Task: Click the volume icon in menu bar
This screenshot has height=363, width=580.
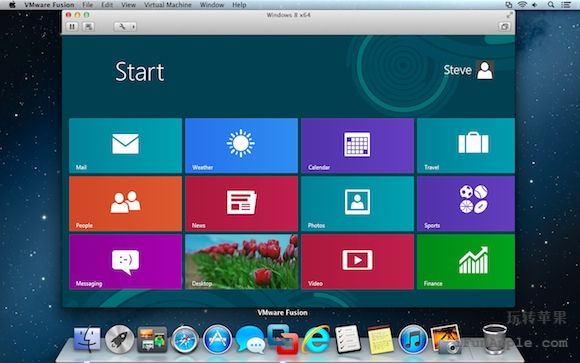Action: 535,5
